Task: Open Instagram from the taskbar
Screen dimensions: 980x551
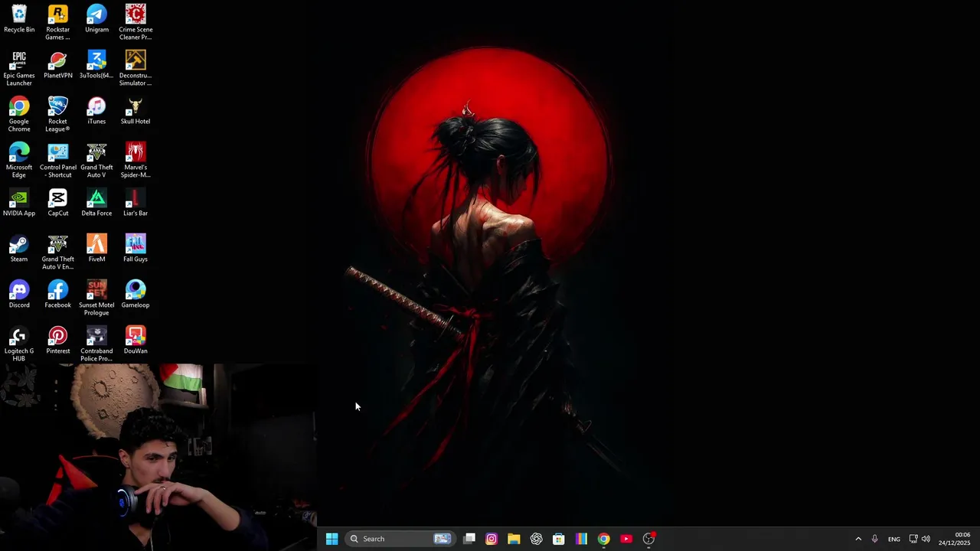Action: point(492,539)
